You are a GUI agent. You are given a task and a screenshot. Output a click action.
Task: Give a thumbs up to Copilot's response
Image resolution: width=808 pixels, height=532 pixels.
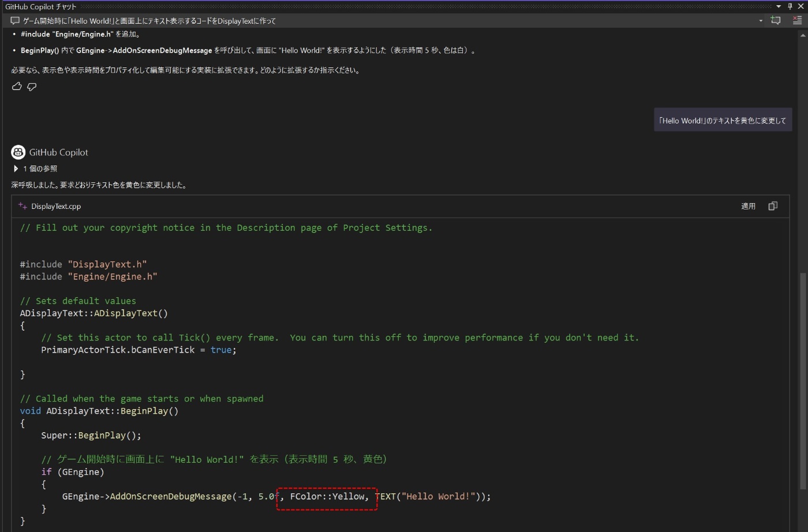pyautogui.click(x=17, y=86)
